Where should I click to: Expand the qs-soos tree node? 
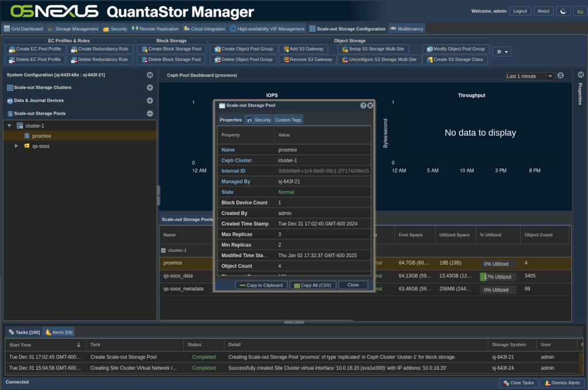pos(17,146)
